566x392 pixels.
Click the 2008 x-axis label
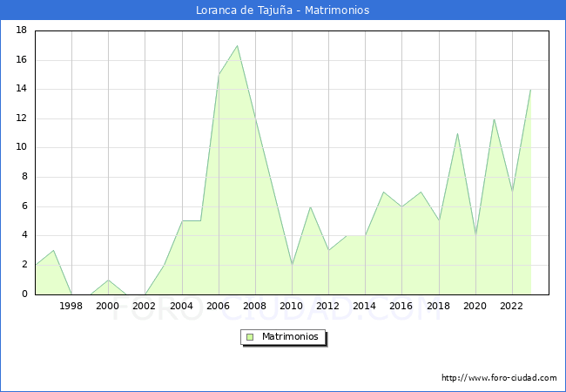pos(255,306)
